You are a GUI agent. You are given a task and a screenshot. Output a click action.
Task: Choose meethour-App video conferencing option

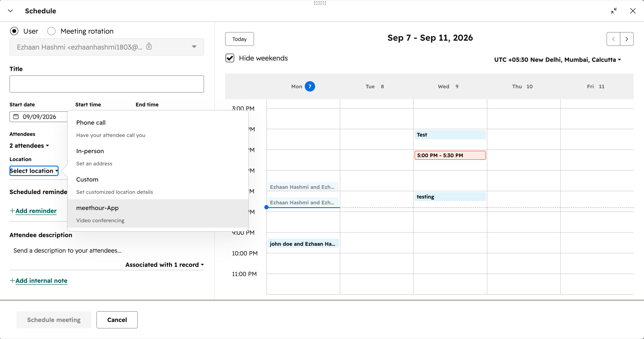click(x=158, y=214)
